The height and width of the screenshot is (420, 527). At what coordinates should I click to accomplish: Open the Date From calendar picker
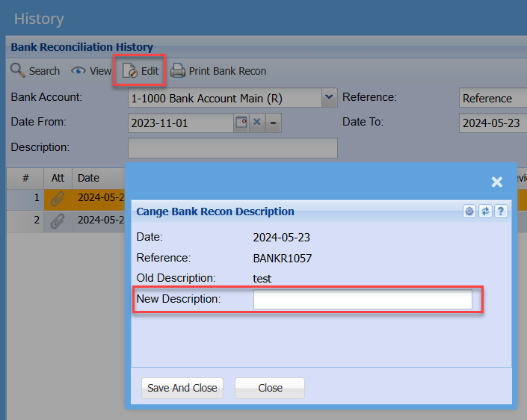241,123
